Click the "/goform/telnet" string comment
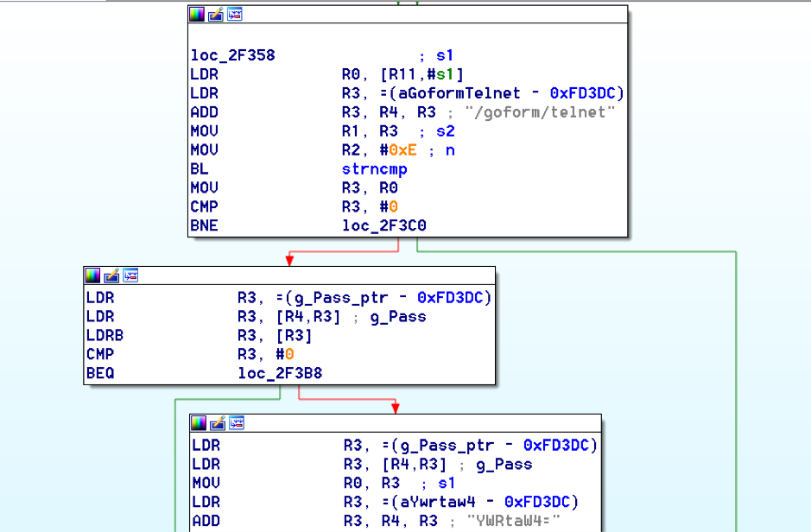Viewport: 811px width, 532px height. tap(540, 112)
